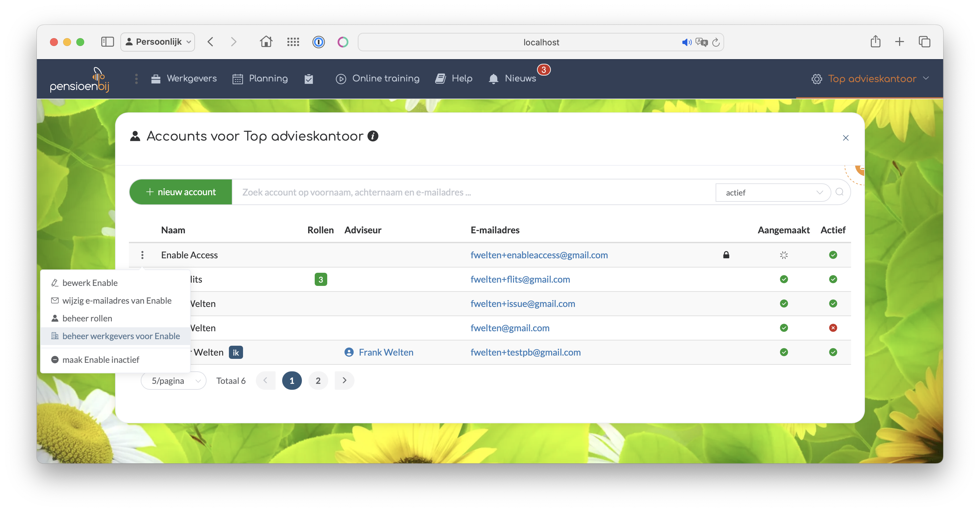980x512 pixels.
Task: Click the green roles badge 3
Action: tap(321, 279)
